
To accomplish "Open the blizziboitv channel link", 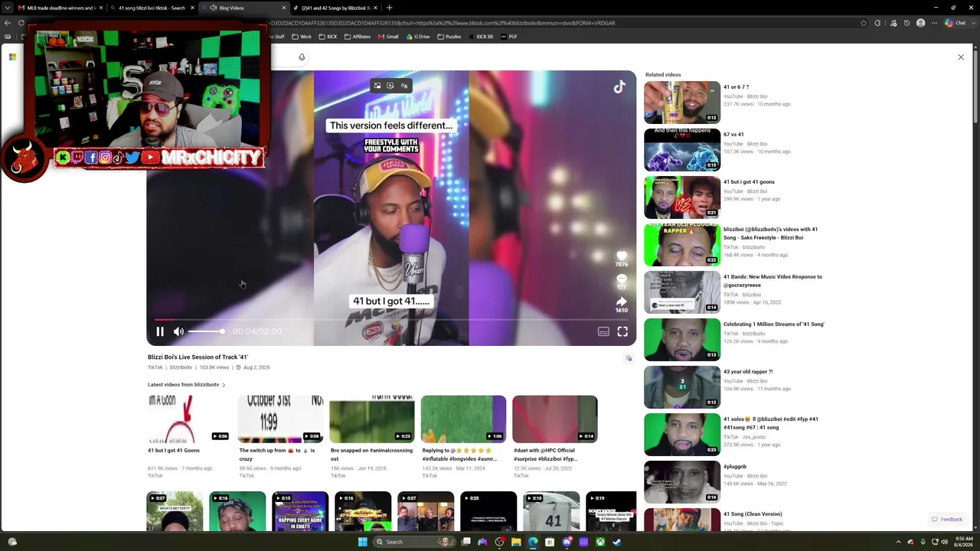I will click(x=181, y=367).
